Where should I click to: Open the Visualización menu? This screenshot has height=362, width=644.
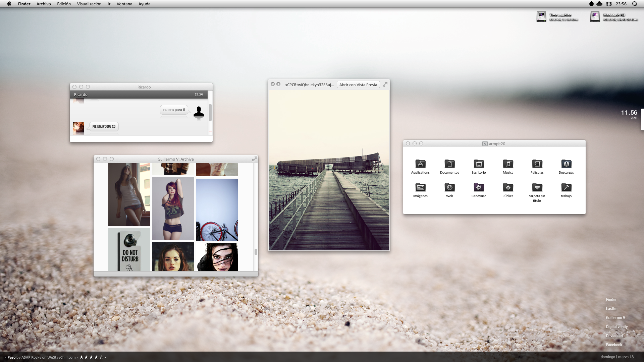click(89, 4)
